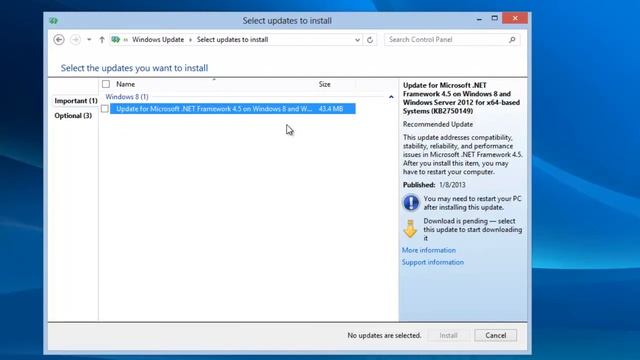Click the Install button
The image size is (640, 360).
pyautogui.click(x=449, y=335)
